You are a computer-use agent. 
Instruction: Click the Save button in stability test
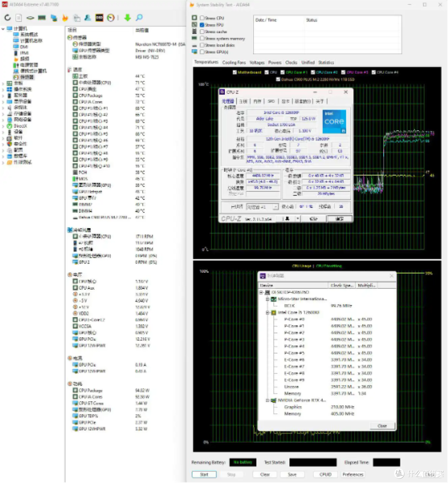292,474
